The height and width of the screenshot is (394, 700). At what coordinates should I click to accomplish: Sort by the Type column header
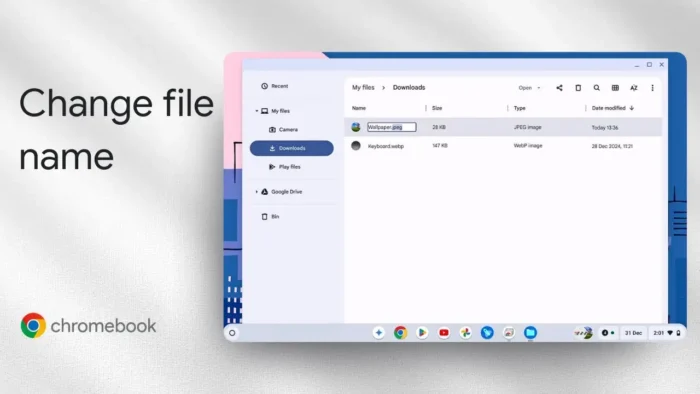tap(520, 108)
